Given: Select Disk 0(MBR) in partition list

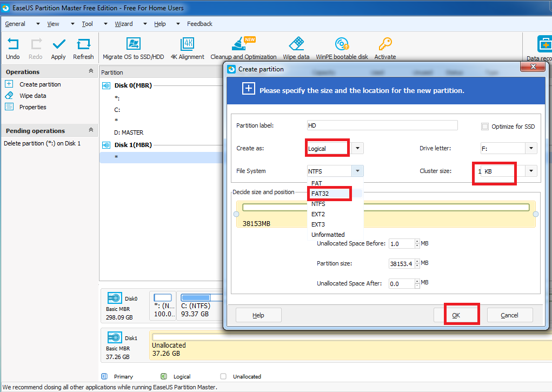Looking at the screenshot, I should click(133, 85).
